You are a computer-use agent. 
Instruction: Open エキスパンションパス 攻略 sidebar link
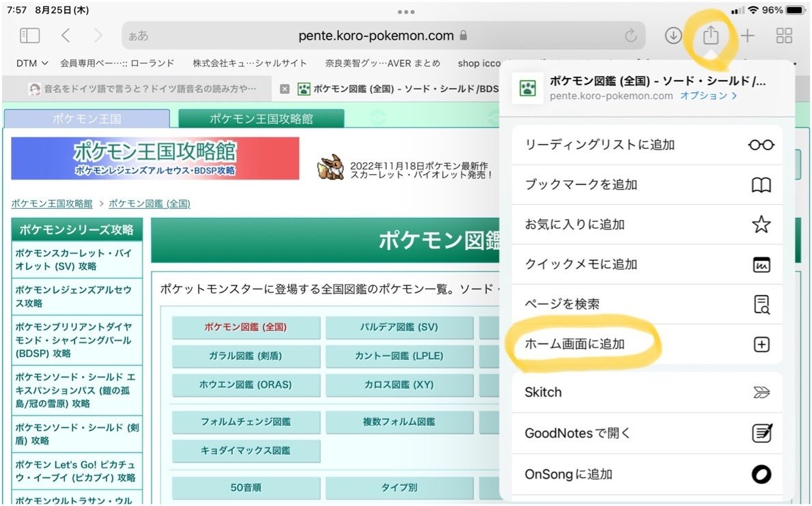[x=75, y=389]
